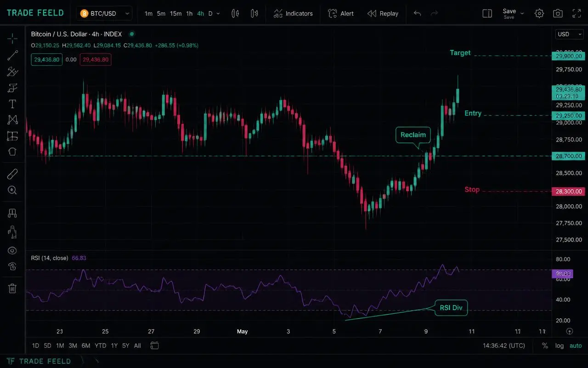
Task: Set the date range to All
Action: (x=137, y=345)
